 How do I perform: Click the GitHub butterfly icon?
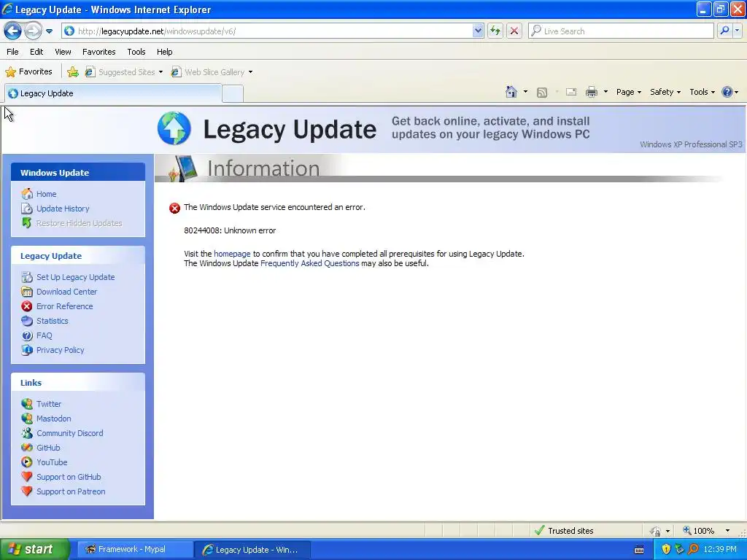tap(27, 448)
